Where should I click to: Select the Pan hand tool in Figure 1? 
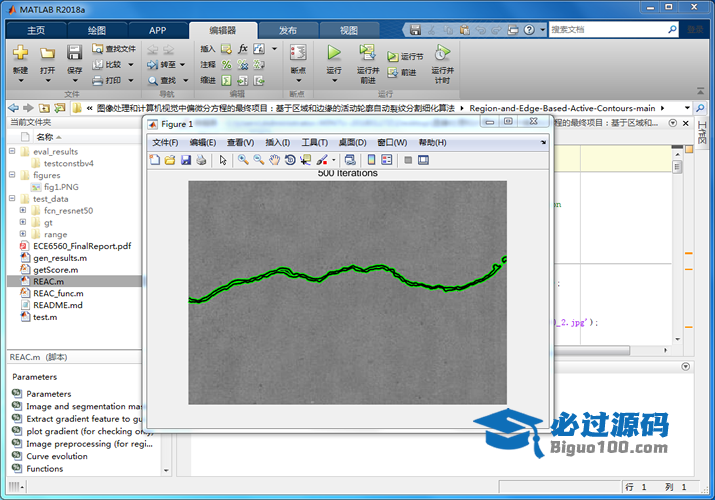tap(274, 160)
